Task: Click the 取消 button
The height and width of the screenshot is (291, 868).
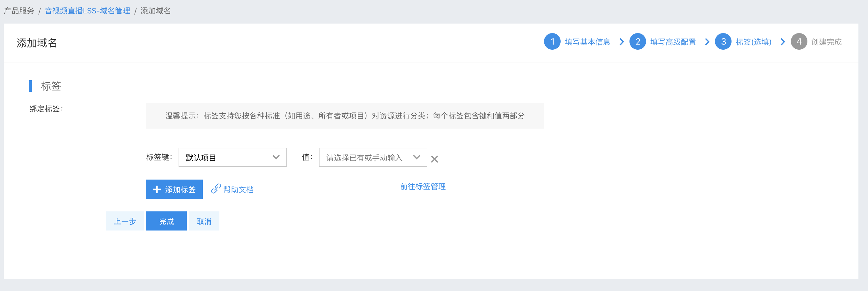Action: tap(204, 221)
